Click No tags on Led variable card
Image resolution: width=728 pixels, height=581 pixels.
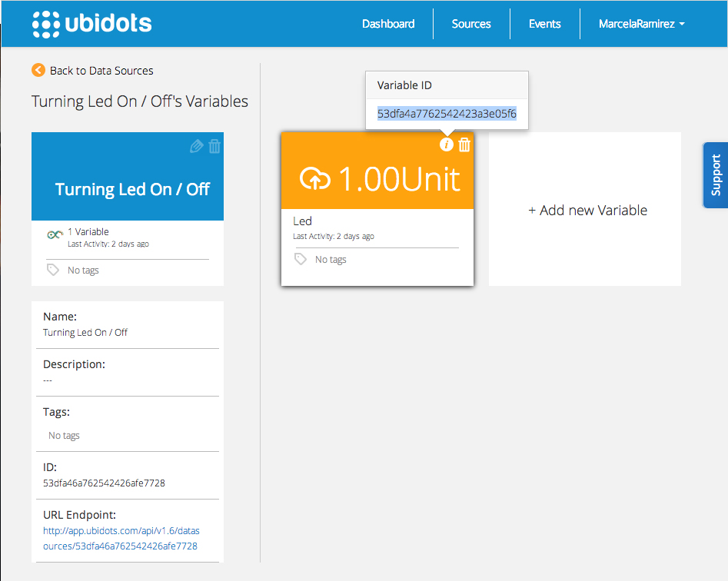click(331, 260)
